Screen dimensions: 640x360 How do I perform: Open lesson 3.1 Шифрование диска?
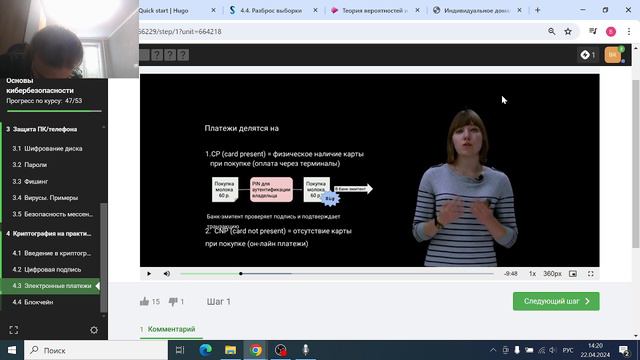(x=47, y=149)
